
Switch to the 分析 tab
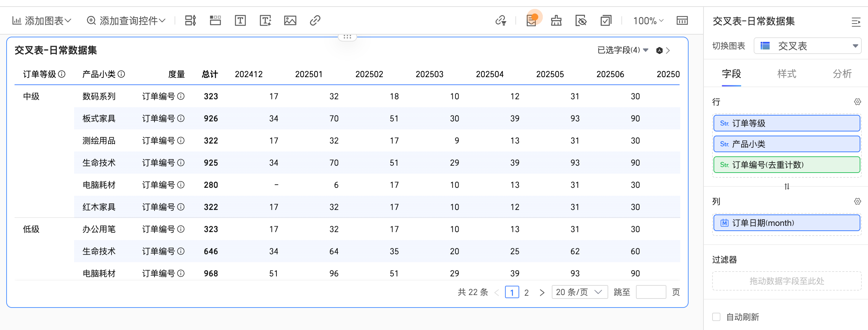click(x=842, y=74)
